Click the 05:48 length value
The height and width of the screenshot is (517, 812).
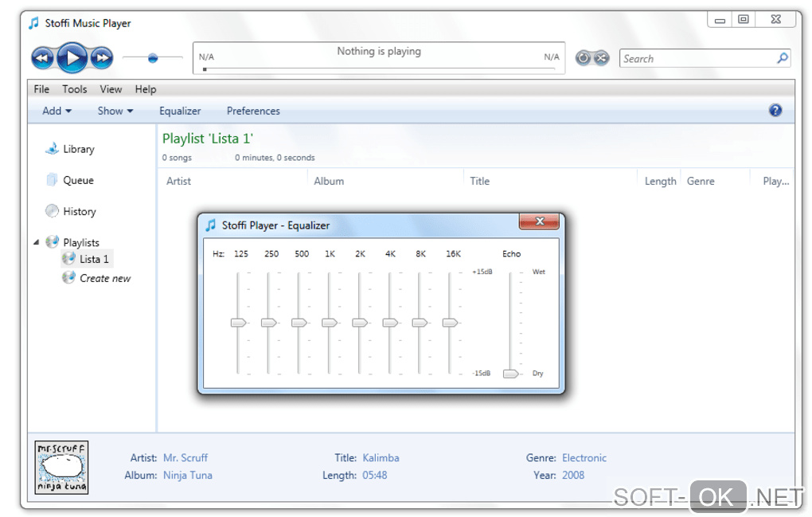coord(374,475)
